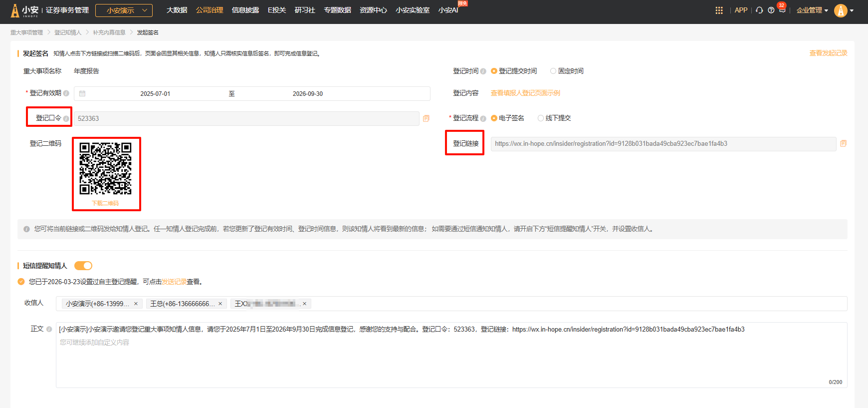The image size is (868, 408).
Task: Open the 小安实验室 menu
Action: 413,10
